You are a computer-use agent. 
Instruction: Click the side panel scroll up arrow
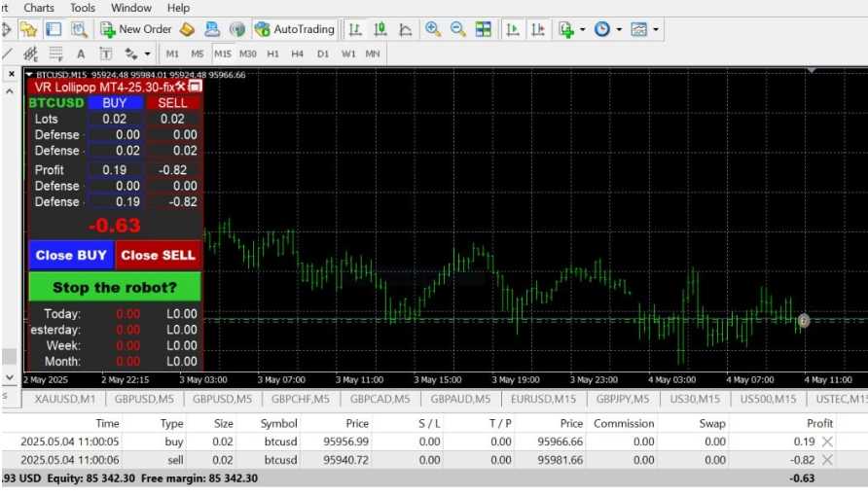pyautogui.click(x=10, y=91)
